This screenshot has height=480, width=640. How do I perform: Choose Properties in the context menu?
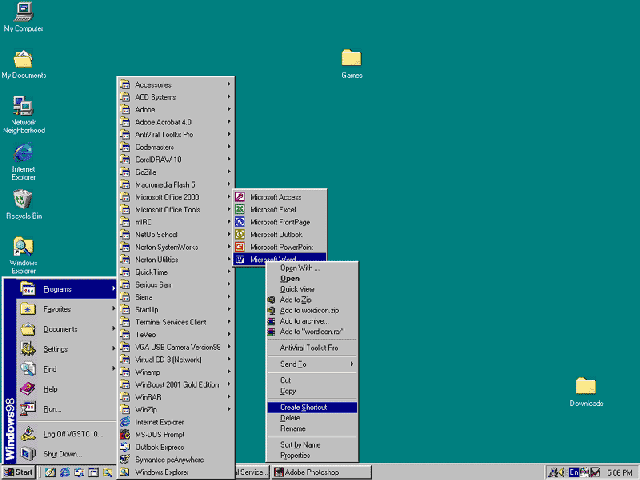tap(312, 456)
